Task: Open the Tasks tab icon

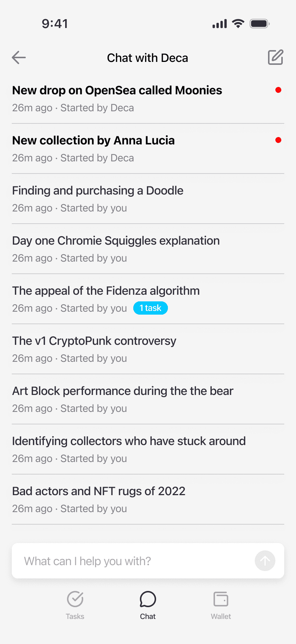Action: point(75,599)
